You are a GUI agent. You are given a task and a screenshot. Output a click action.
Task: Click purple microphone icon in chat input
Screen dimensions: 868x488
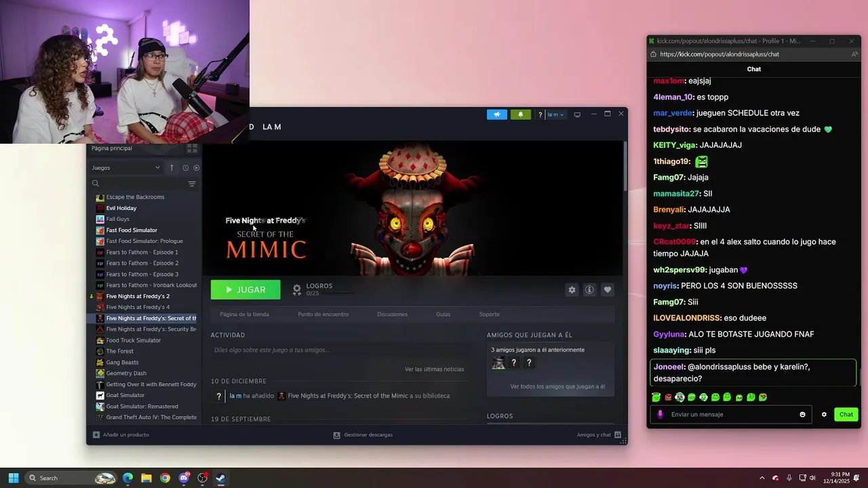point(660,415)
